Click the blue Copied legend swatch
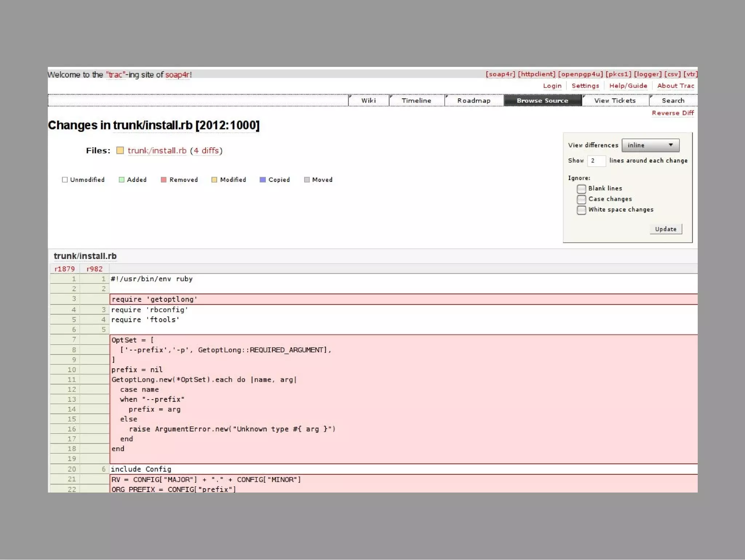The height and width of the screenshot is (560, 745). (x=263, y=180)
